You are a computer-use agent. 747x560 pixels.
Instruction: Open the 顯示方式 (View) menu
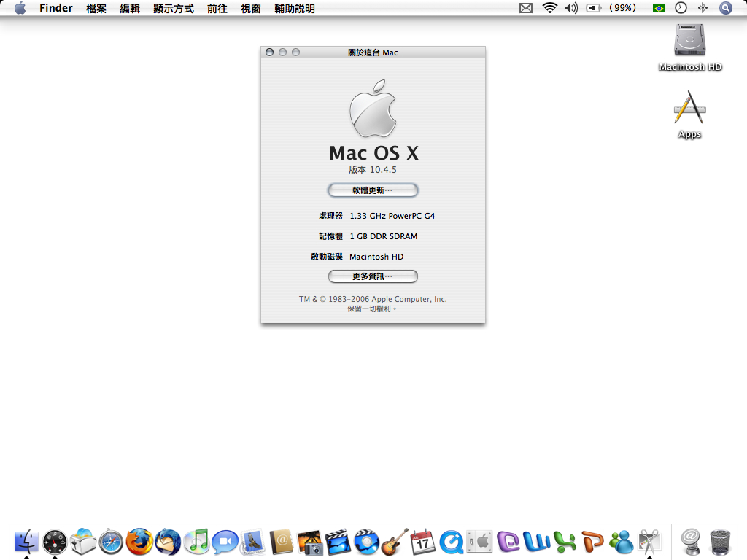click(174, 8)
